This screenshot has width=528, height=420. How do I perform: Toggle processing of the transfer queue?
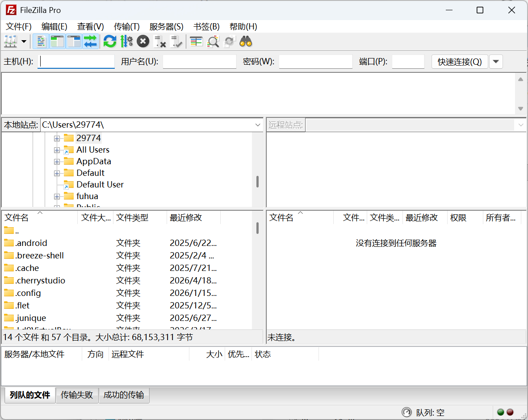click(x=126, y=42)
